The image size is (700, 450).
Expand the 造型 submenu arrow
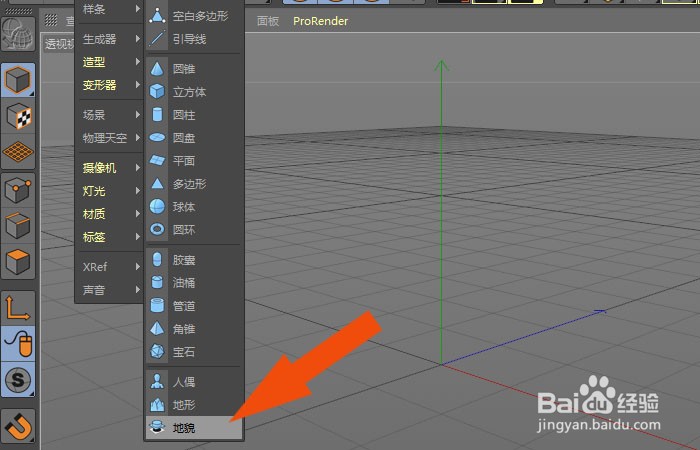[x=138, y=62]
